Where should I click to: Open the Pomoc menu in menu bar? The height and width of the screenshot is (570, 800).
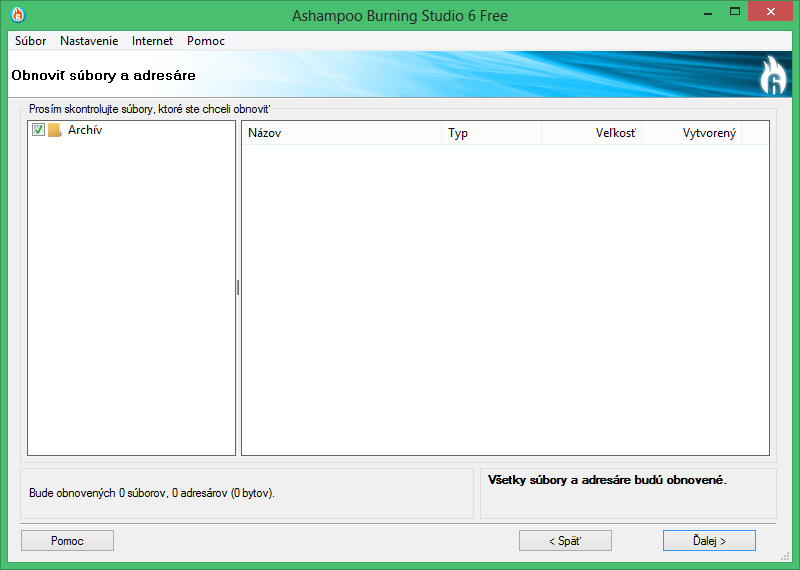[x=206, y=41]
